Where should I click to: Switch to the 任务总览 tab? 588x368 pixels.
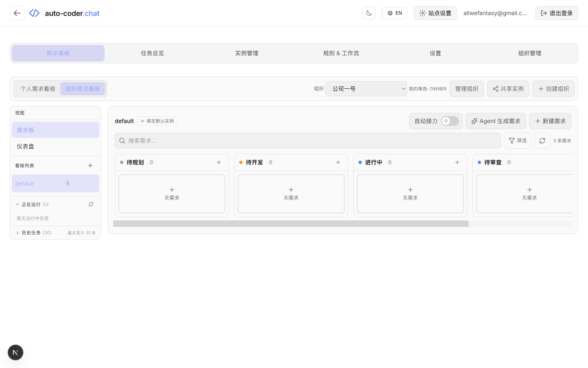pos(152,53)
